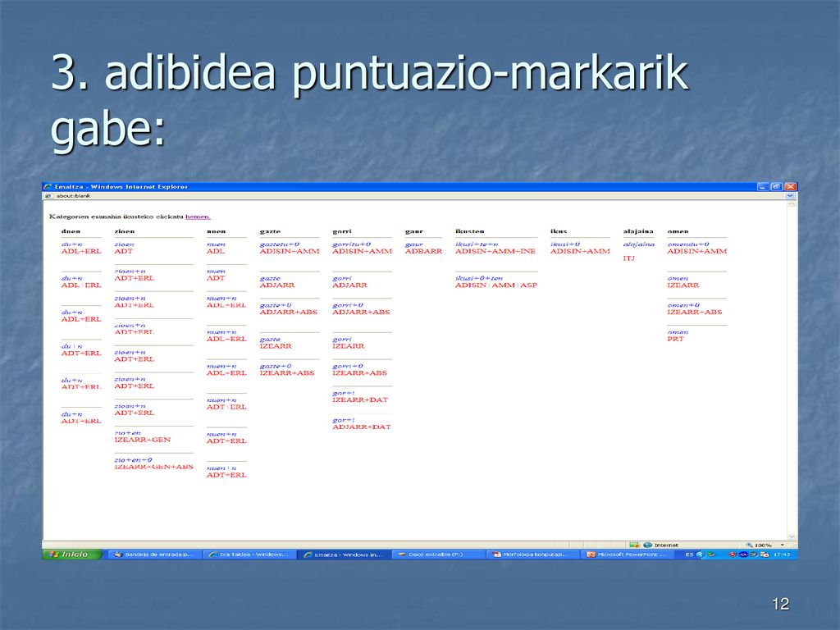Screen dimensions: 840x630
Task: Switch to 'Morfologia konputazi...' taskbar item
Action: pos(533,555)
